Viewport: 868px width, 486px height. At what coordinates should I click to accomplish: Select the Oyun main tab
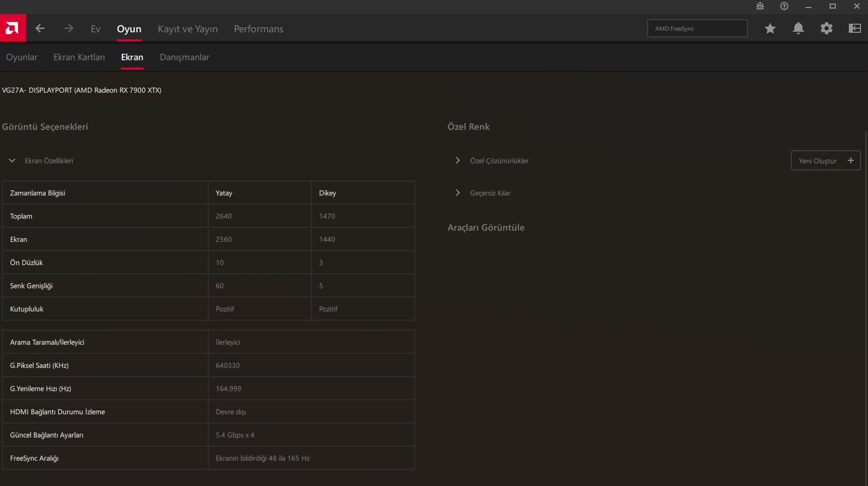(x=129, y=29)
